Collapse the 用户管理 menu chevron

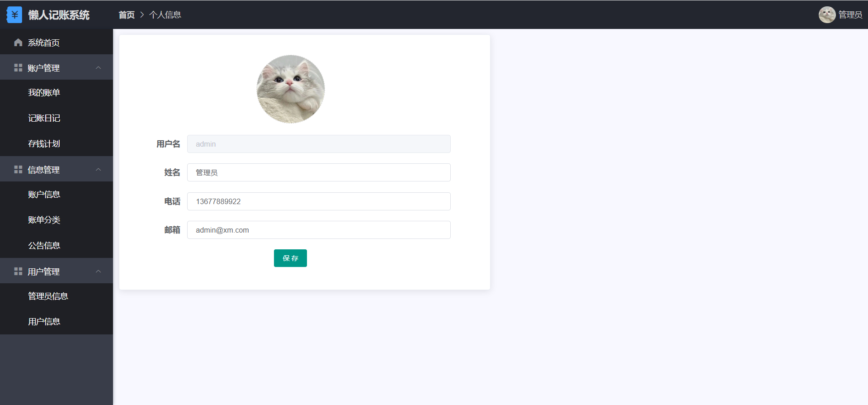[98, 272]
